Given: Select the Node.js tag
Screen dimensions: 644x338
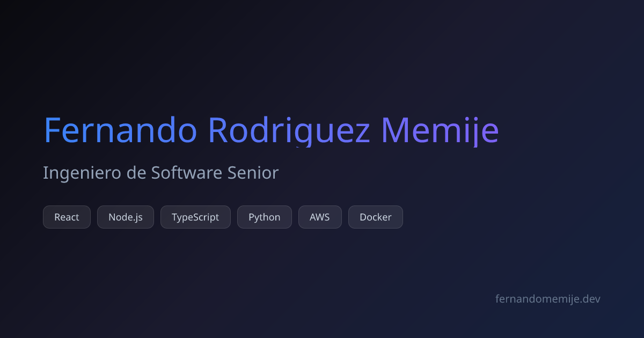Looking at the screenshot, I should click(126, 217).
